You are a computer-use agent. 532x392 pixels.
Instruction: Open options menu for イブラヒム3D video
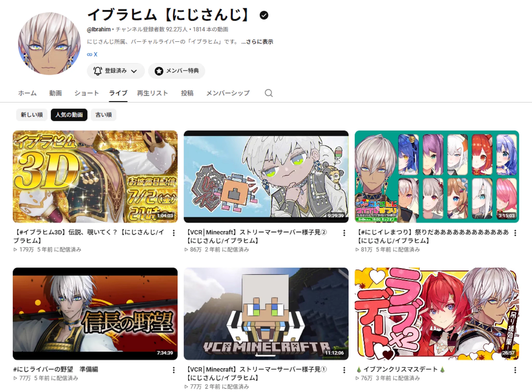coord(174,233)
